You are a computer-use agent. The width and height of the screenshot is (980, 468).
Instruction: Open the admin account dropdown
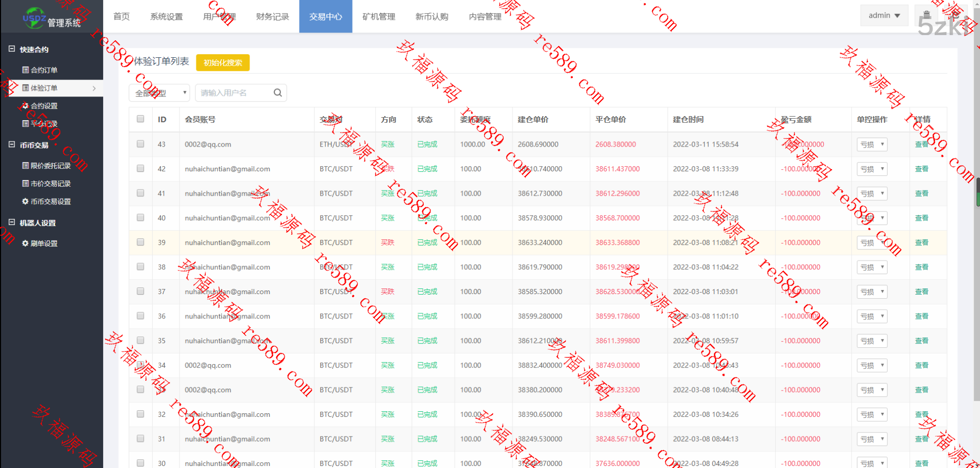click(884, 15)
